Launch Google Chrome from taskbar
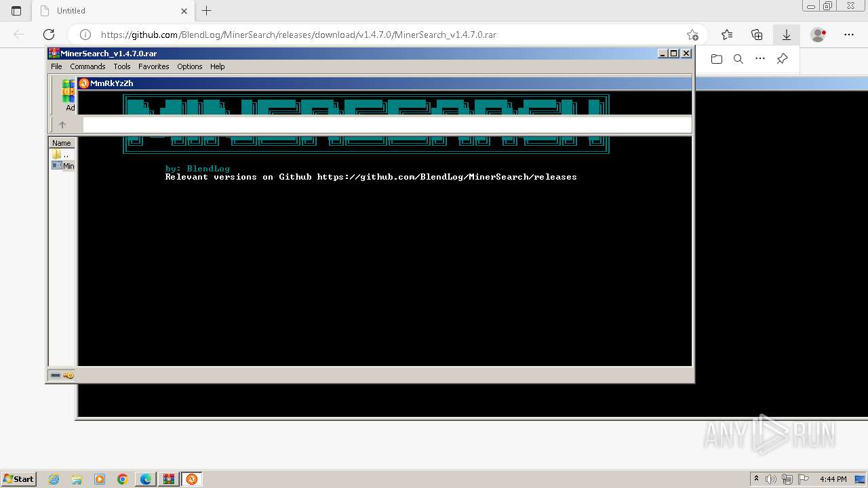Image resolution: width=868 pixels, height=488 pixels. point(123,479)
